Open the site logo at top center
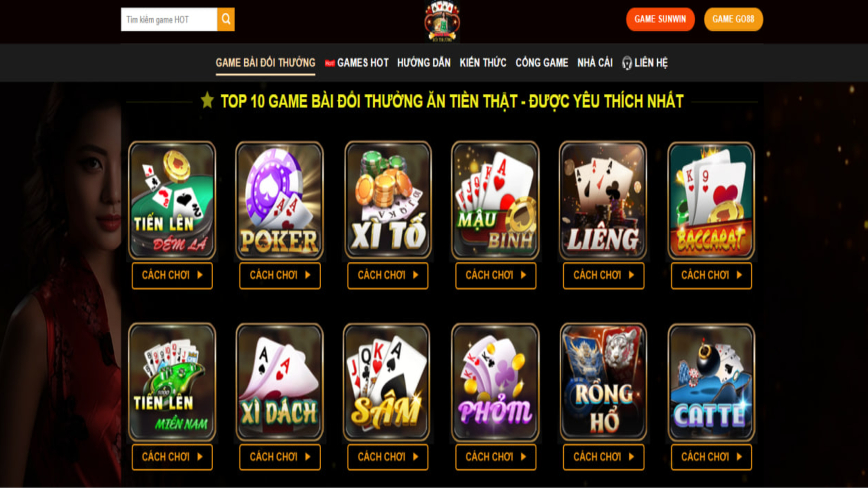This screenshot has height=488, width=868. point(442,22)
